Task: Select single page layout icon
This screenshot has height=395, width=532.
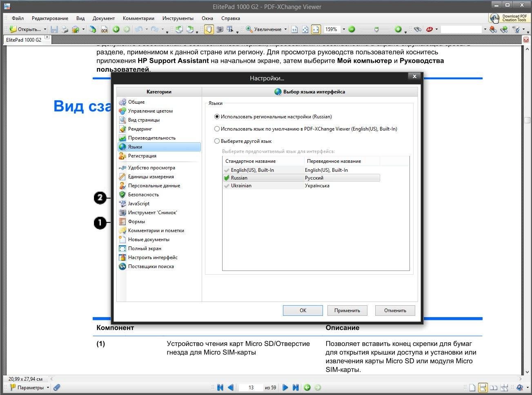Action: click(x=472, y=388)
